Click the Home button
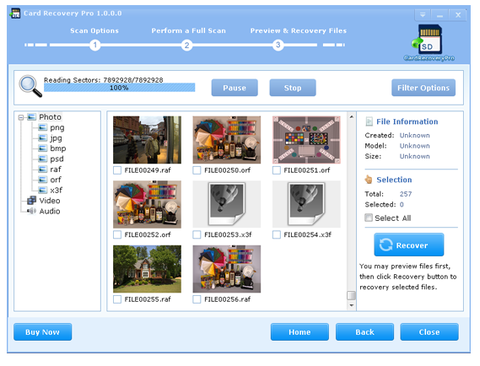 point(299,332)
